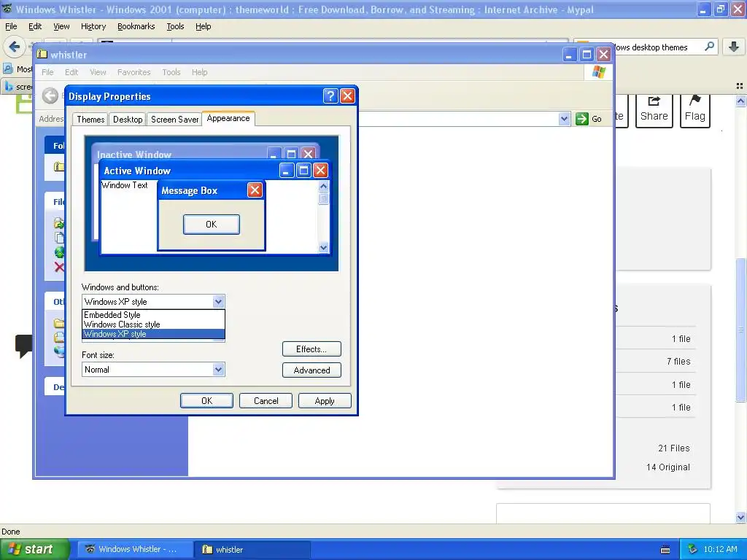Click the system tray network icon beside clock
Image resolution: width=747 pixels, height=560 pixels.
[x=693, y=549]
